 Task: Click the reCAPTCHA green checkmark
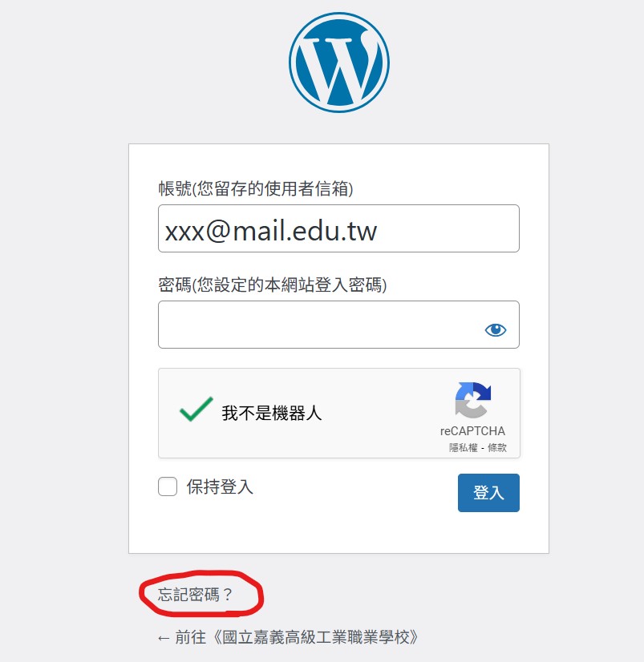pyautogui.click(x=196, y=409)
